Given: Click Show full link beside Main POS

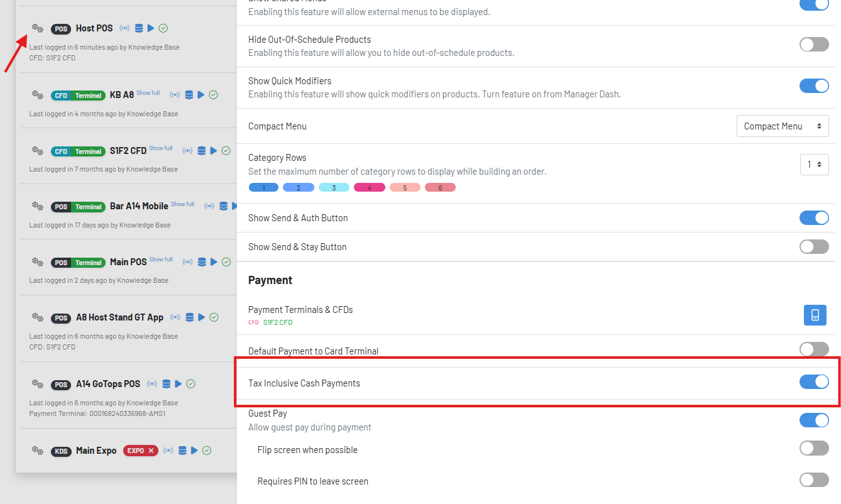Looking at the screenshot, I should (x=161, y=260).
